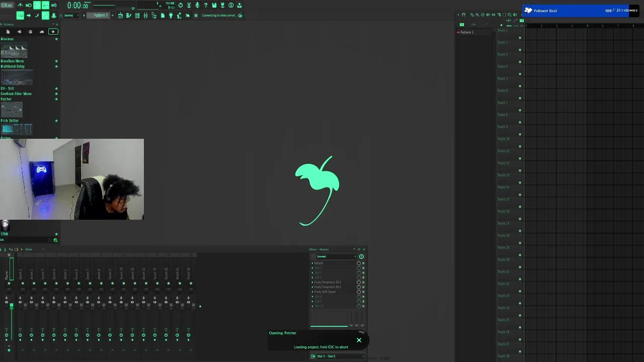Click the project info icon
The image size is (644, 362).
click(x=231, y=5)
